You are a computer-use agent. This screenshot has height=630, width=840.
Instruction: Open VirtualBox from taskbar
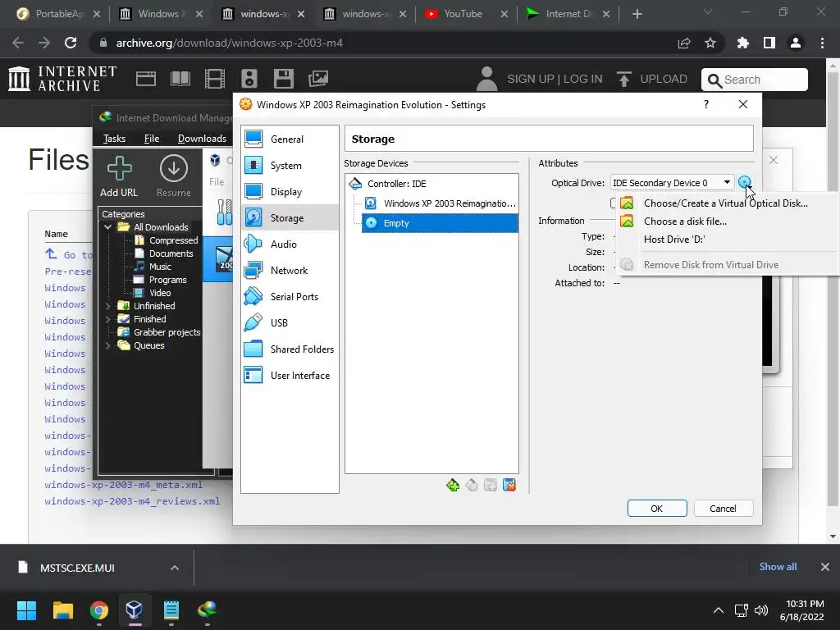click(134, 609)
